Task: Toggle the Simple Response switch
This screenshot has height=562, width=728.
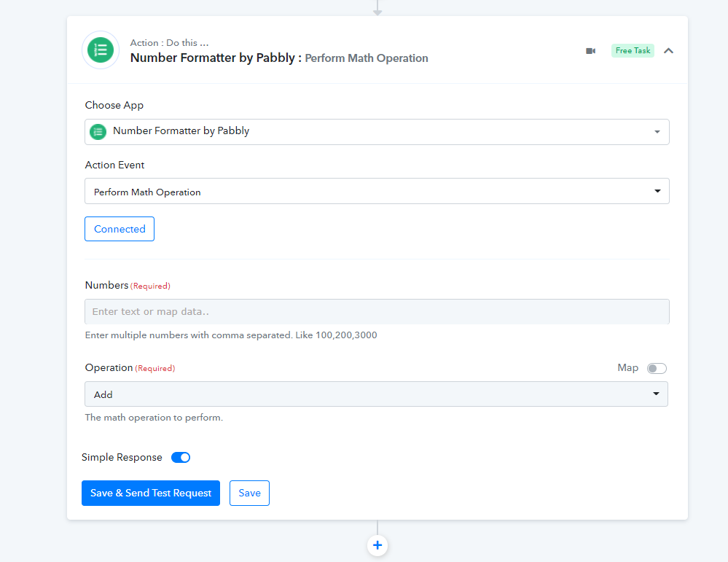Action: tap(181, 458)
